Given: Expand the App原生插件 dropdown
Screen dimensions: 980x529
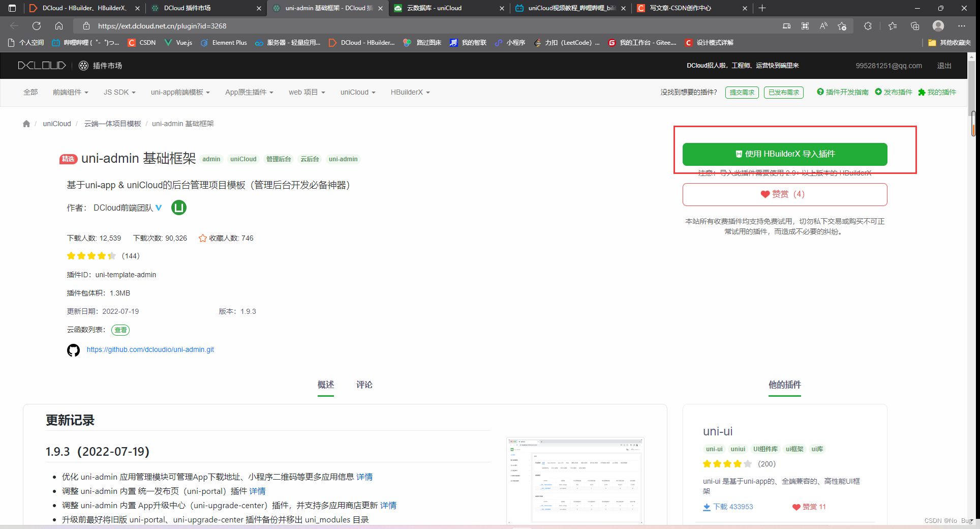Looking at the screenshot, I should tap(249, 92).
